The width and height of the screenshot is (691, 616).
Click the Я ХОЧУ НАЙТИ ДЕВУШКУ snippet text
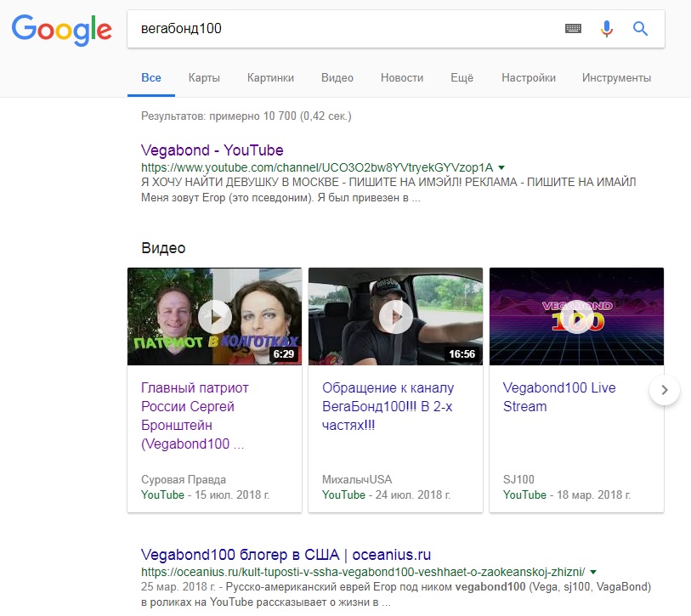[388, 190]
